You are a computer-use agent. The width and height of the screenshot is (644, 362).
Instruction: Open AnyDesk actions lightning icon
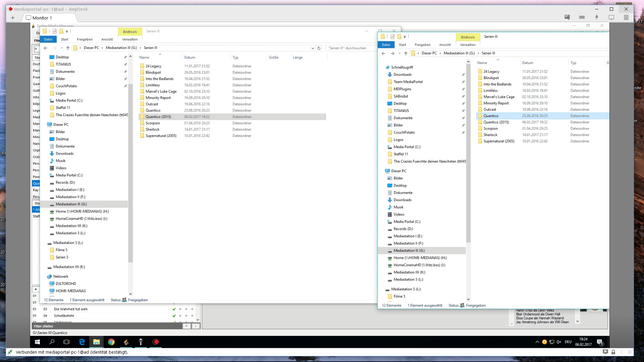pyautogui.click(x=597, y=17)
